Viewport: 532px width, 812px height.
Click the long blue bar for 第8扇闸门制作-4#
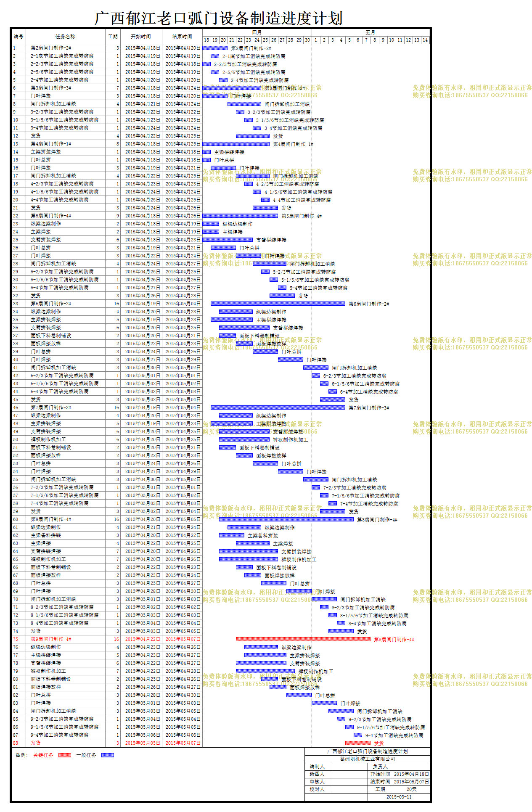click(286, 519)
